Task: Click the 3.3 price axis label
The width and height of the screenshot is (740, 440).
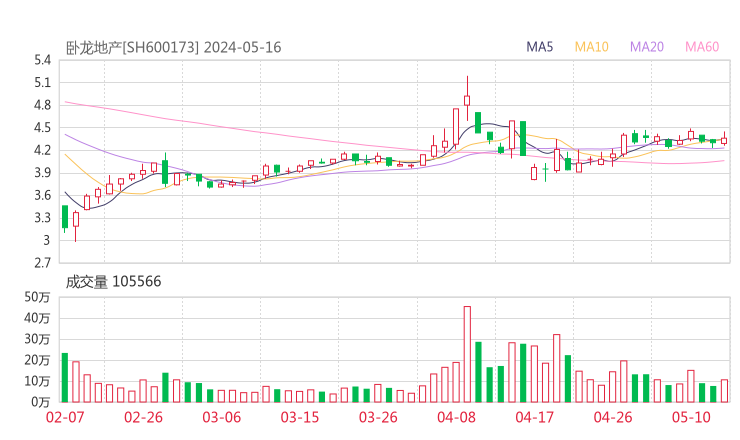Action: [42, 218]
